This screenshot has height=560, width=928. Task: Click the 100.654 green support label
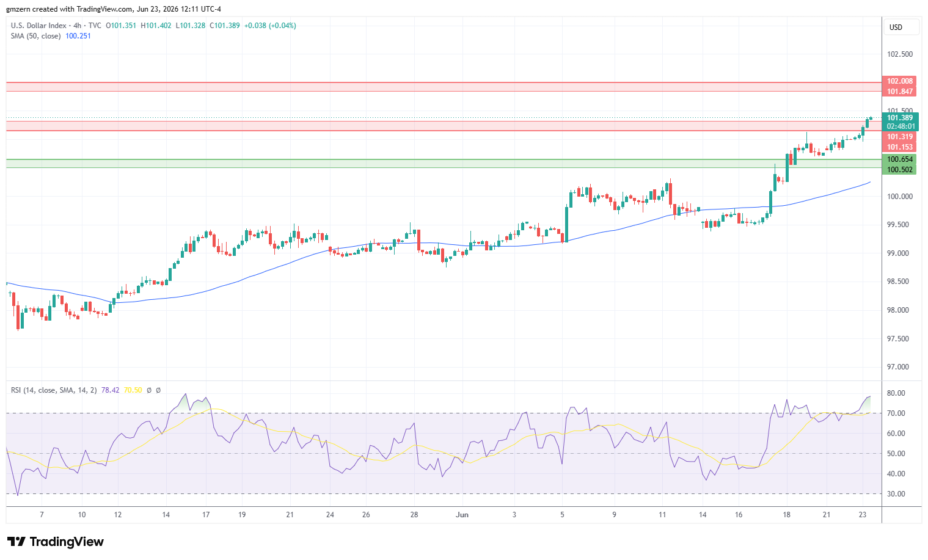pyautogui.click(x=900, y=159)
